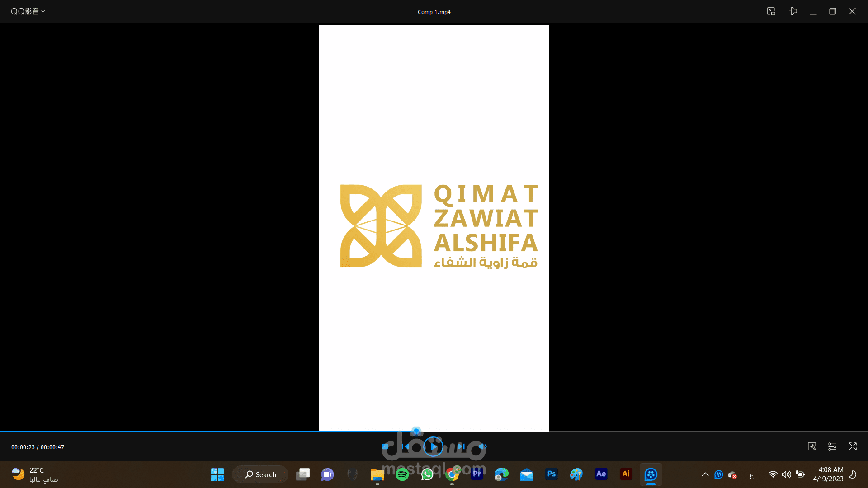Viewport: 868px width, 488px height.
Task: Open the system volume tray icon
Action: click(x=787, y=474)
